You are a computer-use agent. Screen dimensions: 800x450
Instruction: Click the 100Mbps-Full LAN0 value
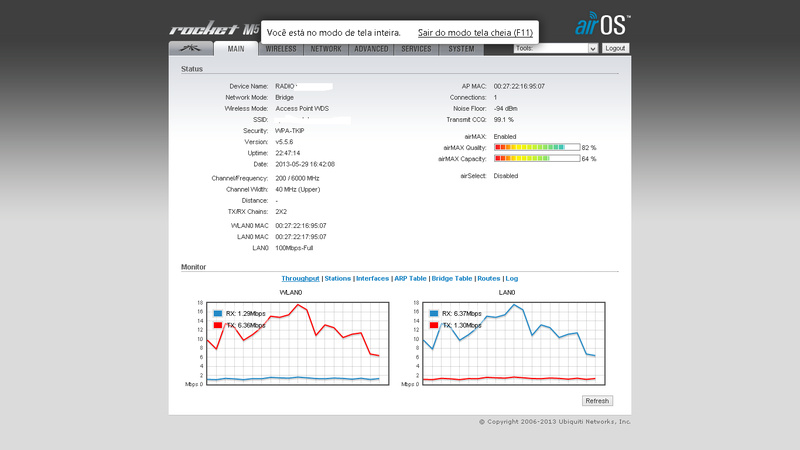click(x=294, y=248)
